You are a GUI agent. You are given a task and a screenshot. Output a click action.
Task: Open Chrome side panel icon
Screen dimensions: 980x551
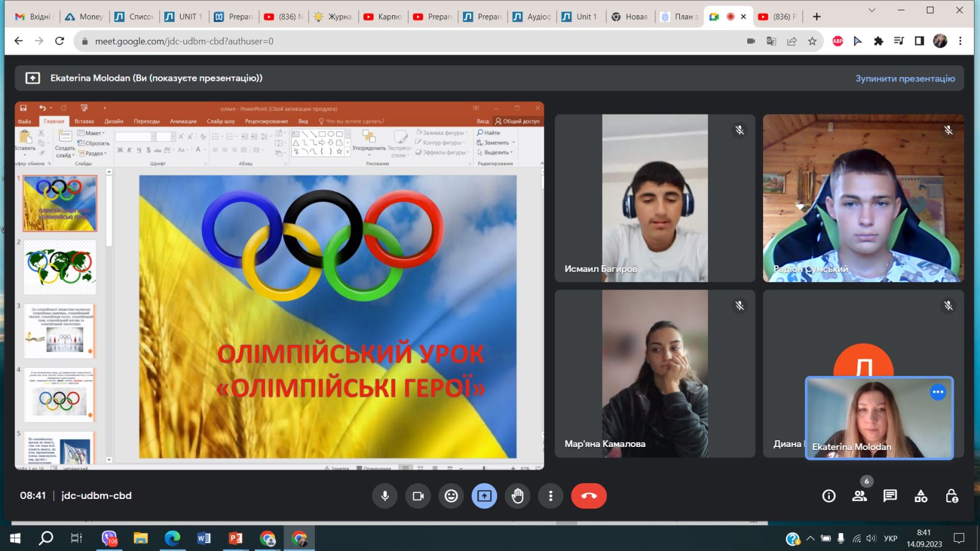point(919,41)
